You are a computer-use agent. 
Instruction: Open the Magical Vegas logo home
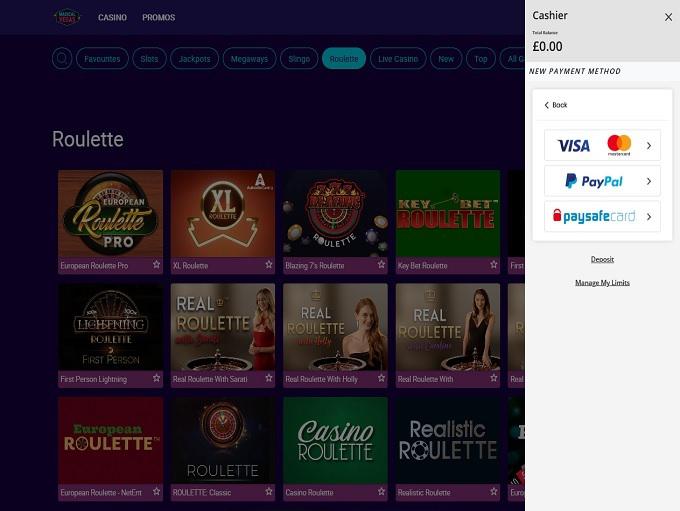click(67, 17)
